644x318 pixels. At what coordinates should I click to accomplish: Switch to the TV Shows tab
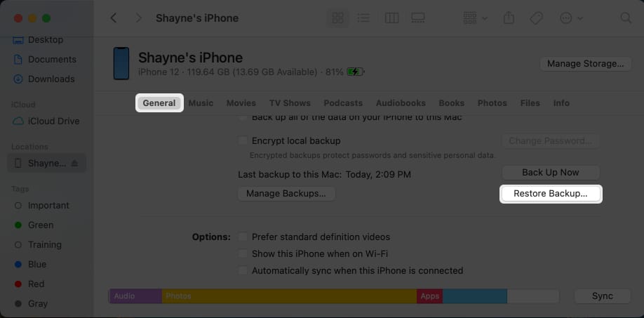click(x=290, y=103)
